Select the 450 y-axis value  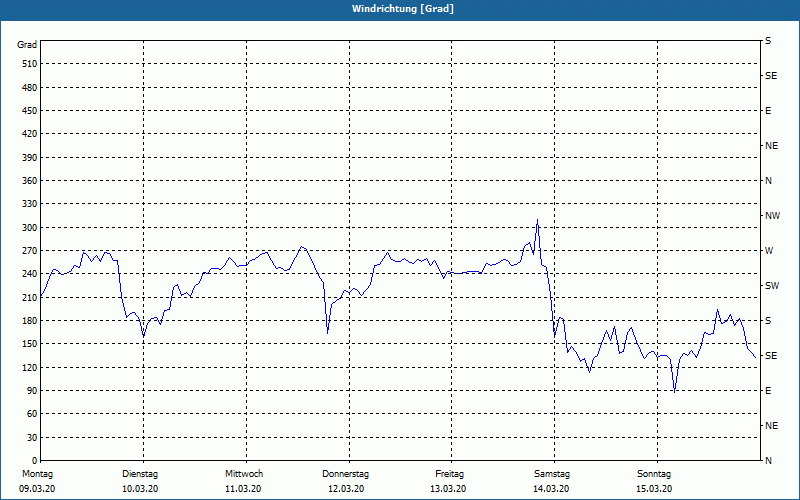(x=30, y=111)
